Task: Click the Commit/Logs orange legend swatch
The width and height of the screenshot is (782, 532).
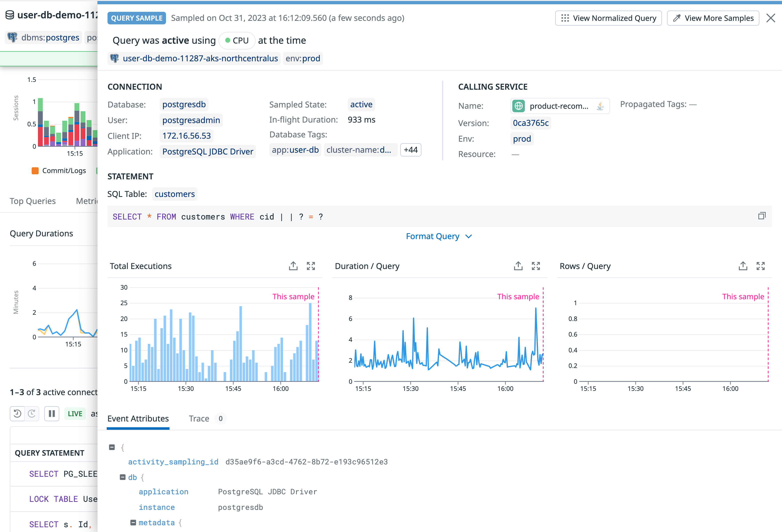Action: pyautogui.click(x=35, y=171)
